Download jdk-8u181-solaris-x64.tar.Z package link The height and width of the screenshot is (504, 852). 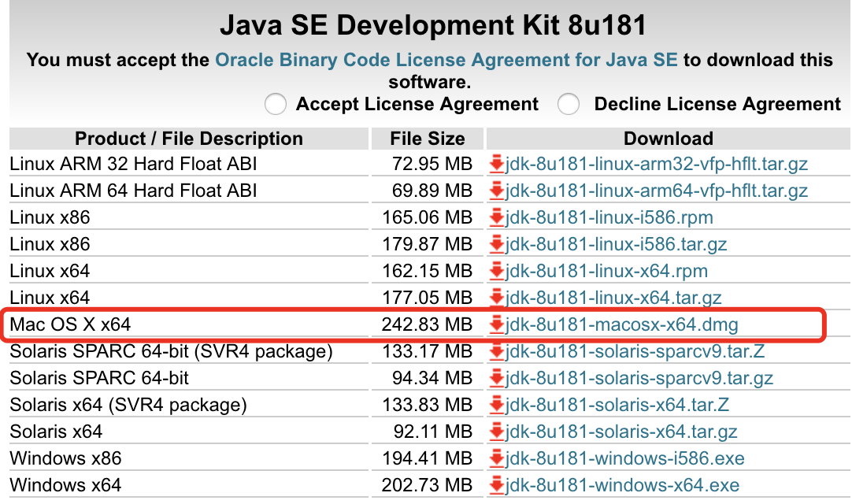coord(617,405)
